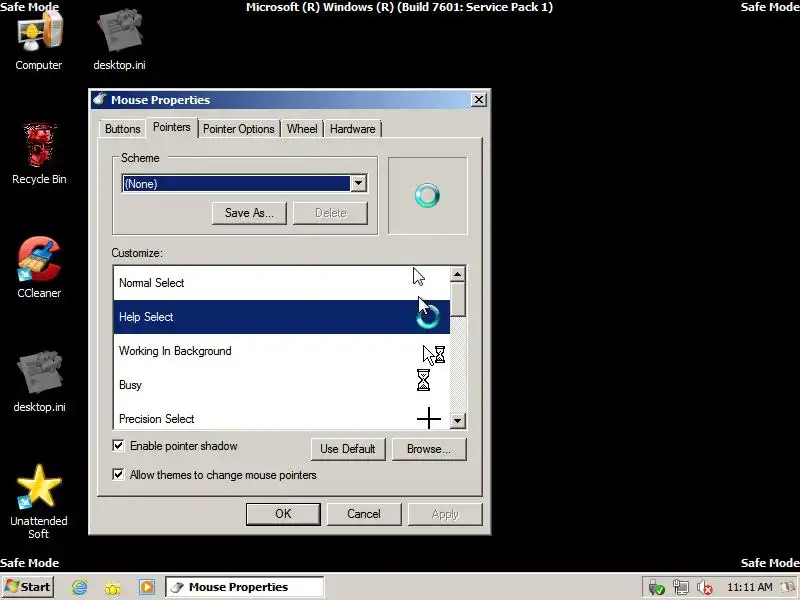Open Windows Explorer folder icon in taskbar

113,587
